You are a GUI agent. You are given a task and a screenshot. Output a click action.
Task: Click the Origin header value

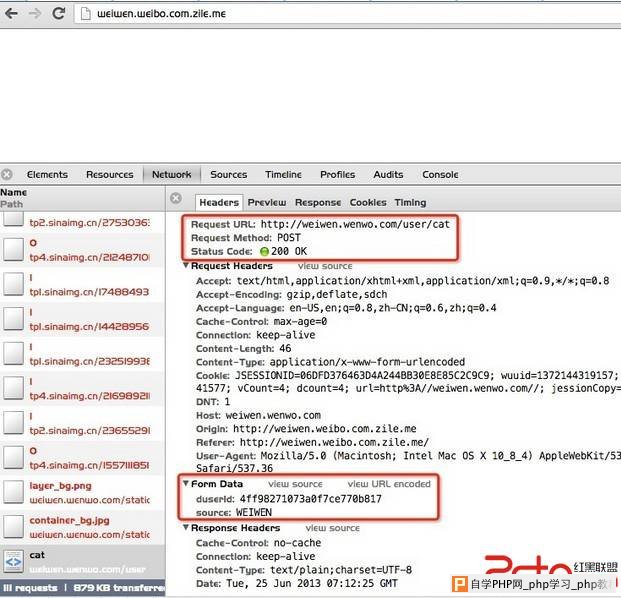coord(324,429)
